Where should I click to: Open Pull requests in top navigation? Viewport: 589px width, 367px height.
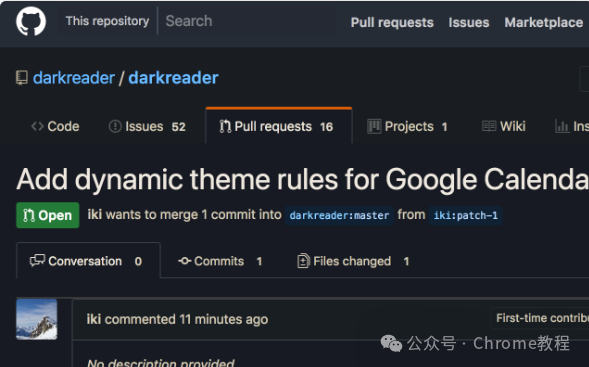coord(392,23)
